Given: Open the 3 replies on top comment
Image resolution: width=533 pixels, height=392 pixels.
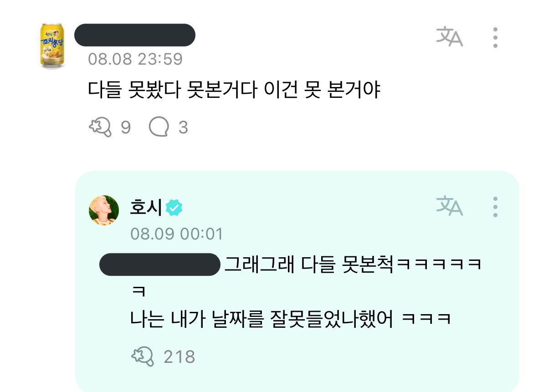Looking at the screenshot, I should click(159, 127).
